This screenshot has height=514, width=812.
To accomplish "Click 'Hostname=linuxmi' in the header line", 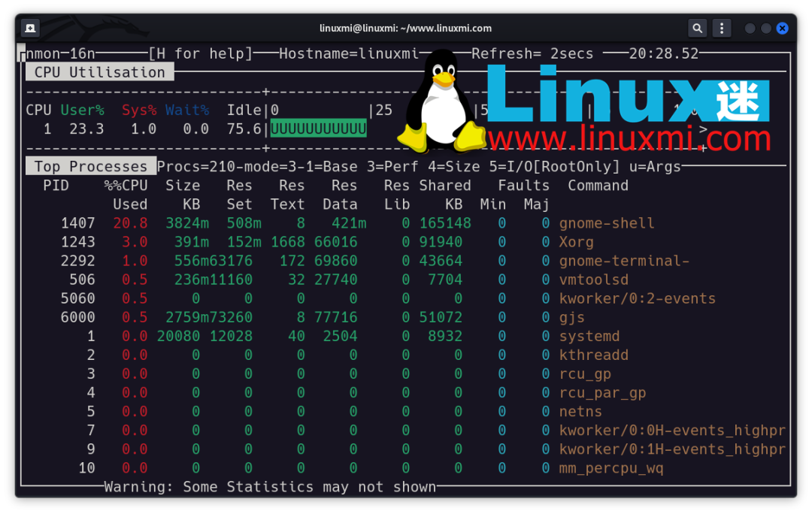I will pos(349,53).
